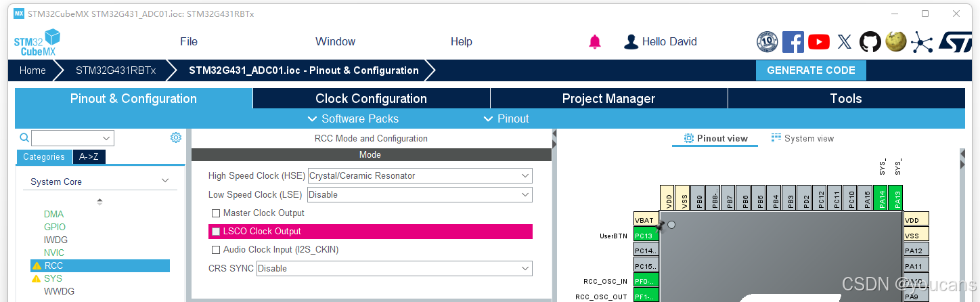Select the Categories tab
This screenshot has height=302, width=980.
point(44,157)
